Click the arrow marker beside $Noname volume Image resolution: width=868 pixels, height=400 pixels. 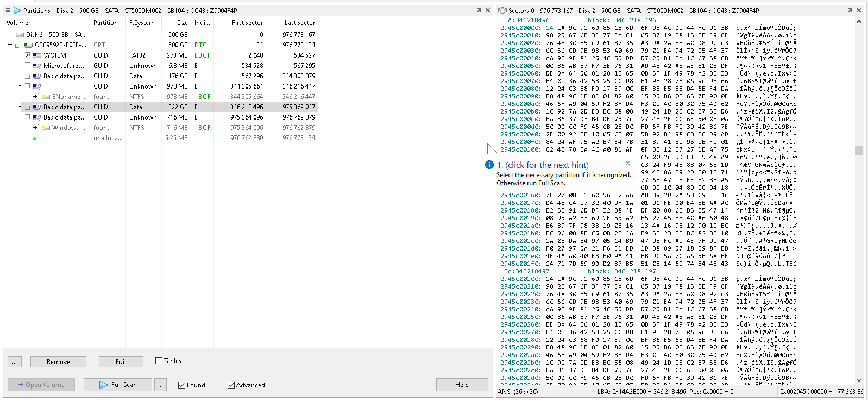tap(35, 97)
